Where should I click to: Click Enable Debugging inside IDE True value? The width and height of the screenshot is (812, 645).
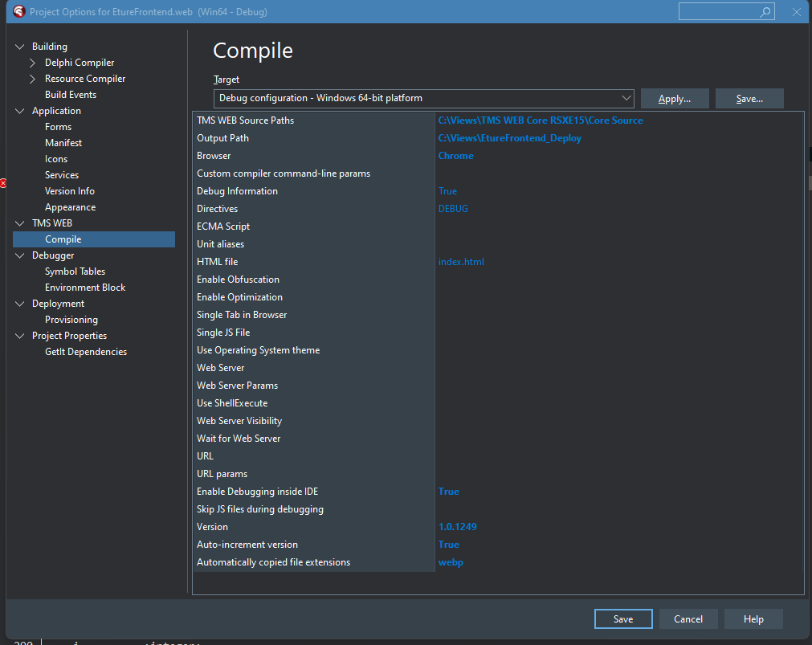448,492
